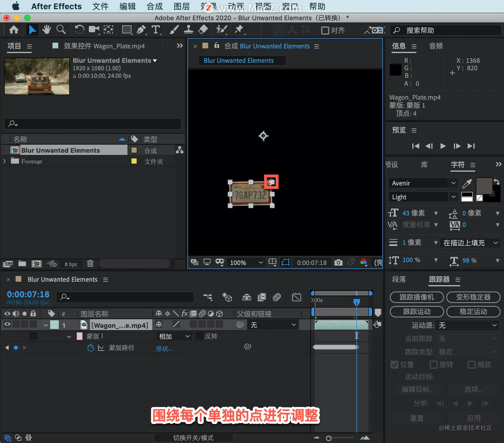
Task: Hide the Wagon_Plate.mp4 layer eye
Action: 7,324
